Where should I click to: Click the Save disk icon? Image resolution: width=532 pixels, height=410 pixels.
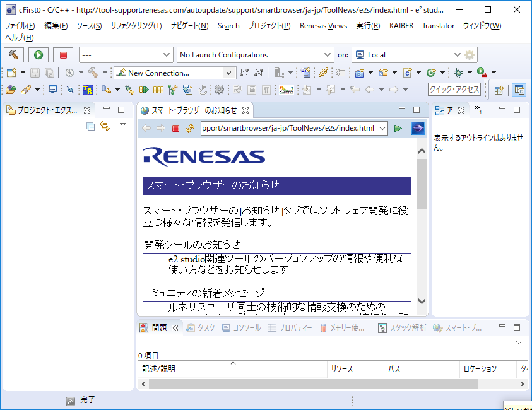(35, 73)
